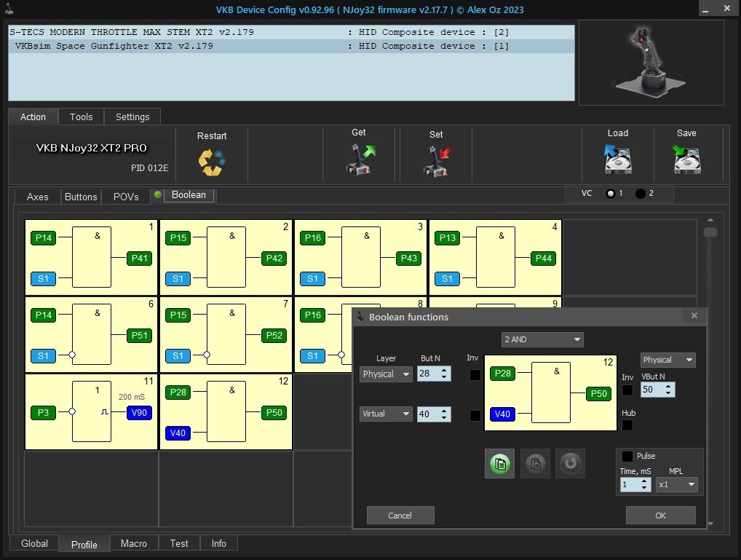Open the Macro tab at the bottom

pos(133,543)
